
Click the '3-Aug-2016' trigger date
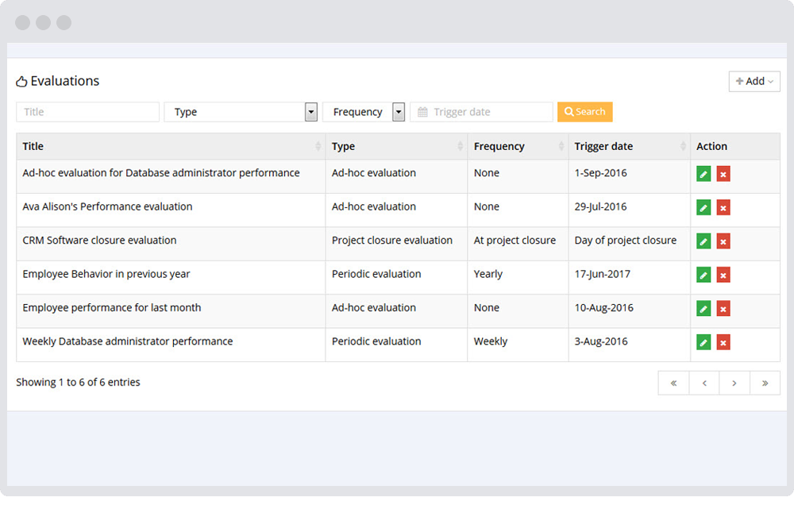(x=601, y=341)
